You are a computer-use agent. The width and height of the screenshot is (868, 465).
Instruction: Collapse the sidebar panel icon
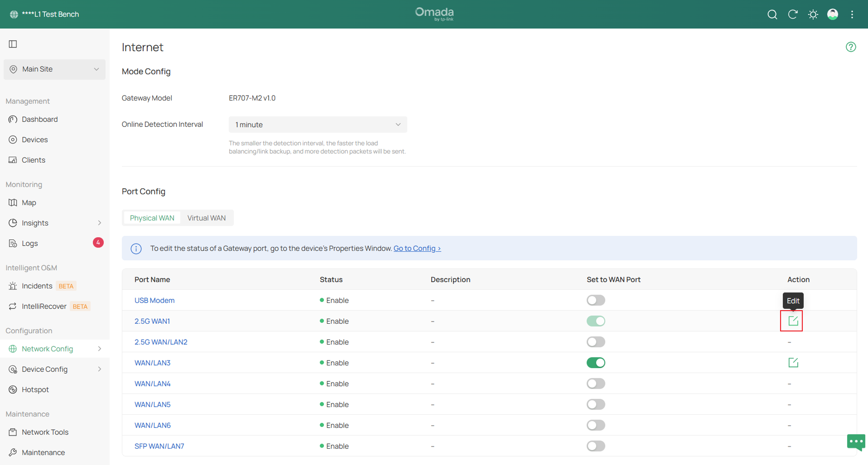tap(13, 44)
